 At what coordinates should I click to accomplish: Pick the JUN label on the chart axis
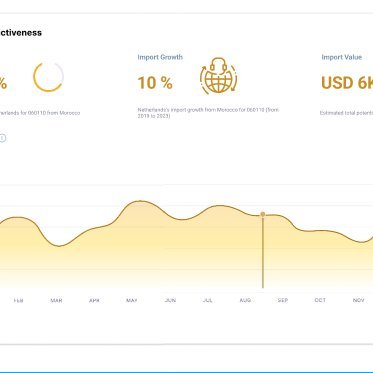(x=170, y=300)
